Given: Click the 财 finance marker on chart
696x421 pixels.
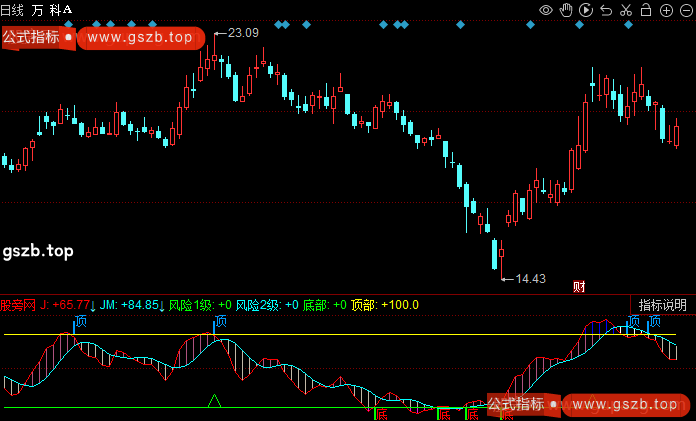Looking at the screenshot, I should [579, 286].
